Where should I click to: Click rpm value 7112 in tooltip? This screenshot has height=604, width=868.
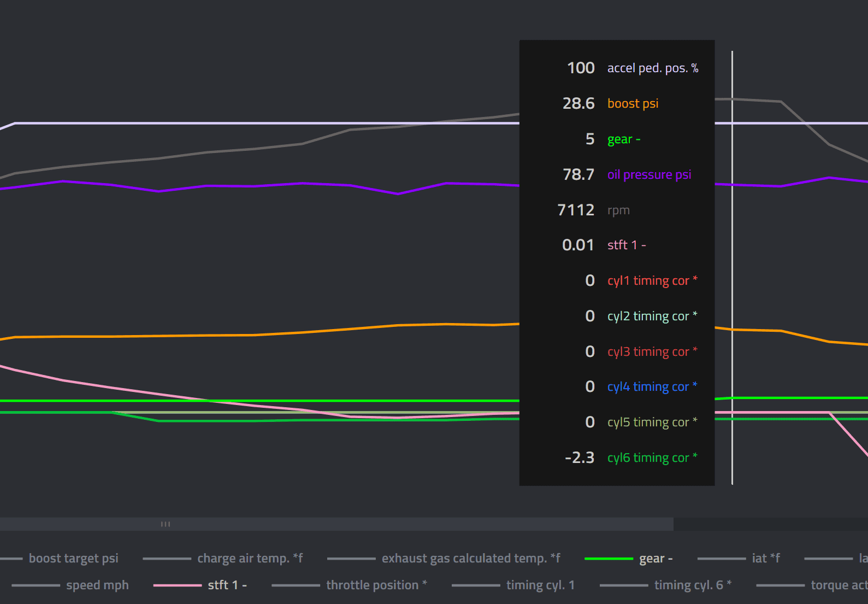click(x=576, y=210)
